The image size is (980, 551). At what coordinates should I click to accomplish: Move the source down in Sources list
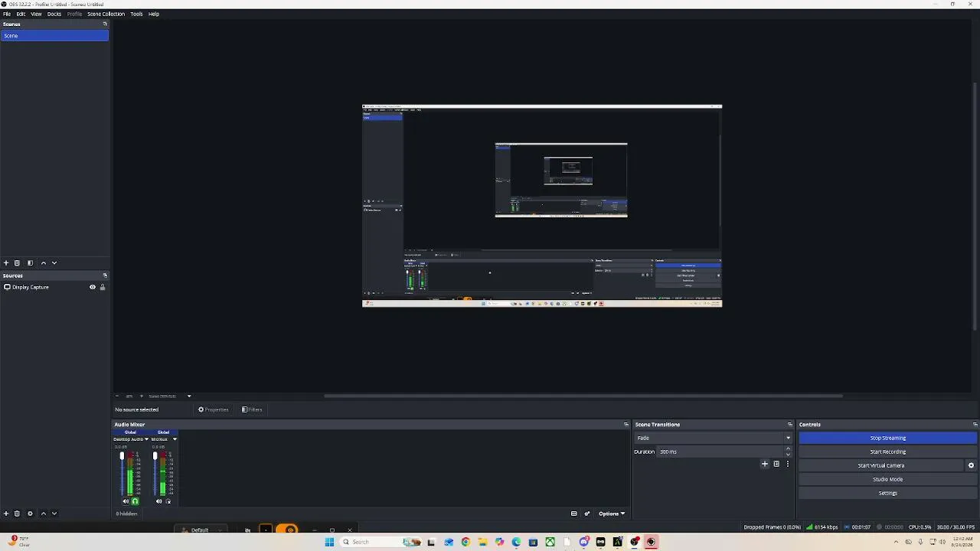tap(54, 514)
